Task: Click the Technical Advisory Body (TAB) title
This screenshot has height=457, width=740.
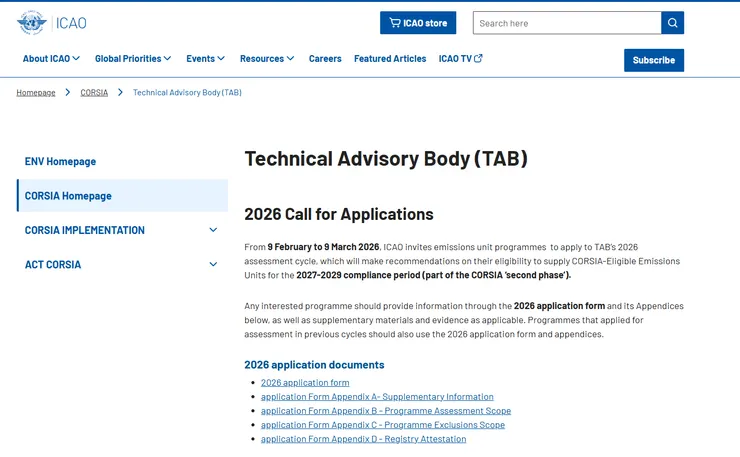Action: point(386,159)
